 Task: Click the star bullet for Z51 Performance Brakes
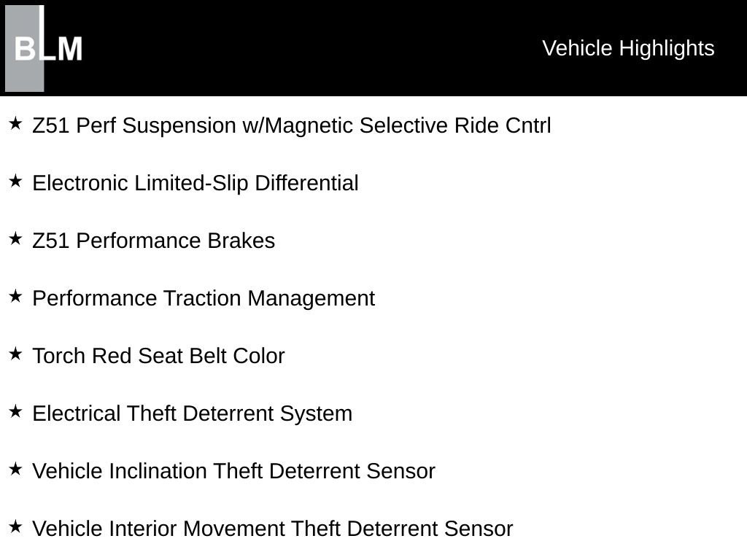point(15,239)
